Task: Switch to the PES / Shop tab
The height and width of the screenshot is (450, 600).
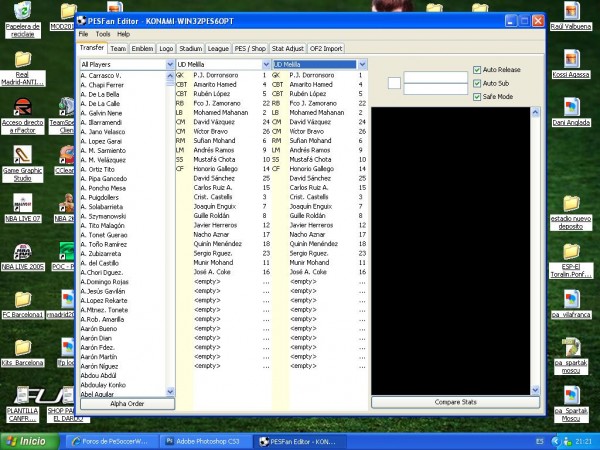Action: pos(250,49)
